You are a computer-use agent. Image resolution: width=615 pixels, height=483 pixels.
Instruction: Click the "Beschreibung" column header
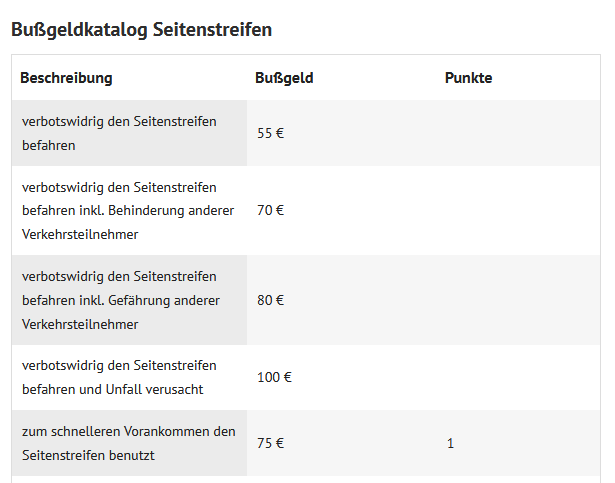66,78
